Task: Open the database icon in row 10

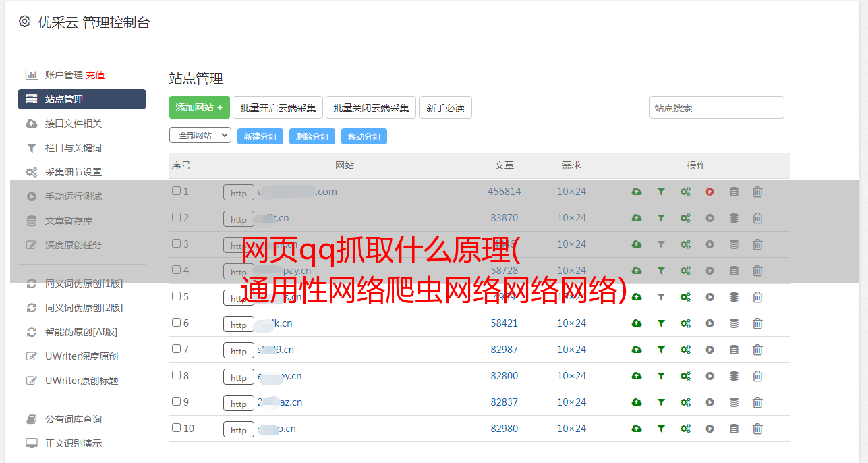Action: point(734,429)
